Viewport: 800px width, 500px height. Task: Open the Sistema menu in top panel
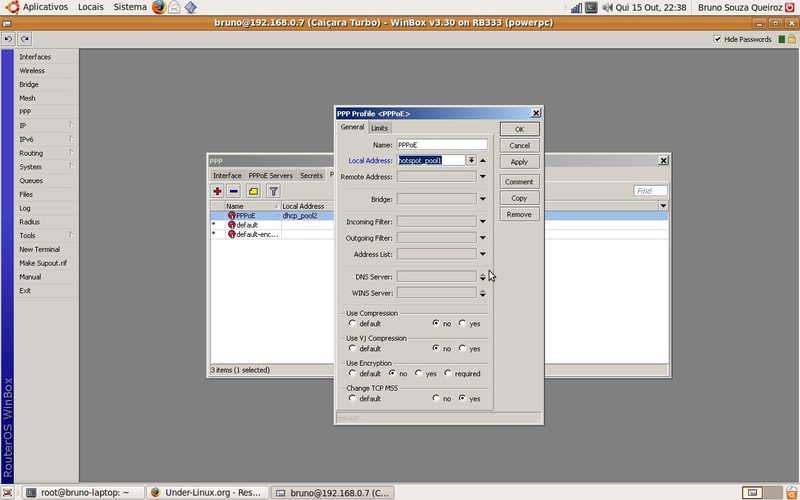tap(130, 7)
